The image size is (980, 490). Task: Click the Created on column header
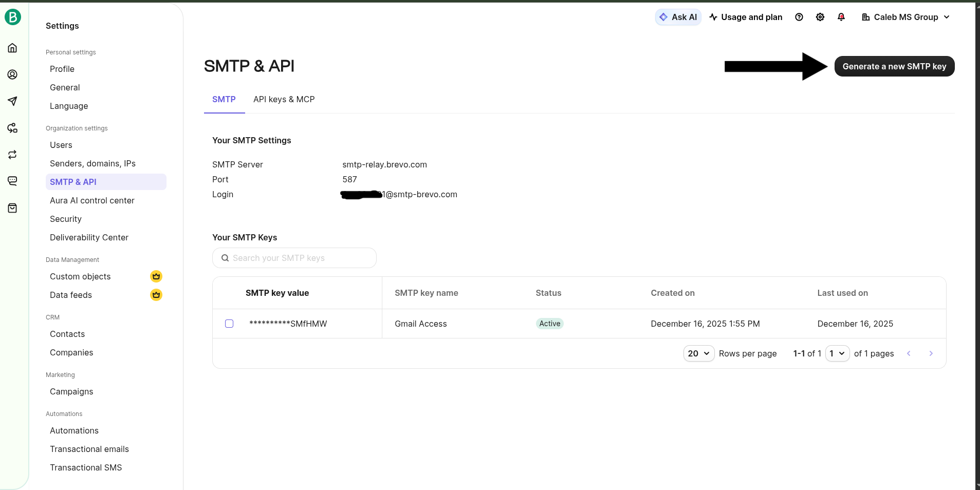pos(672,293)
